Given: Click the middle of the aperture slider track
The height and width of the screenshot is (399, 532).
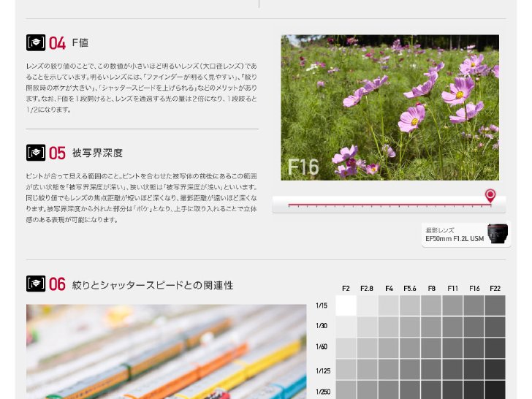Looking at the screenshot, I should 389,205.
